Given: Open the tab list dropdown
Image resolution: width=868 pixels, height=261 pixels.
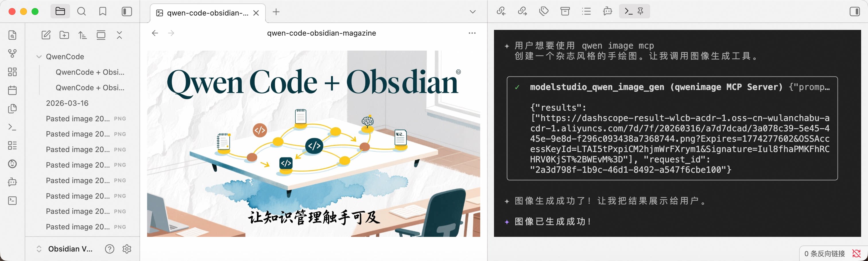Looking at the screenshot, I should tap(473, 12).
